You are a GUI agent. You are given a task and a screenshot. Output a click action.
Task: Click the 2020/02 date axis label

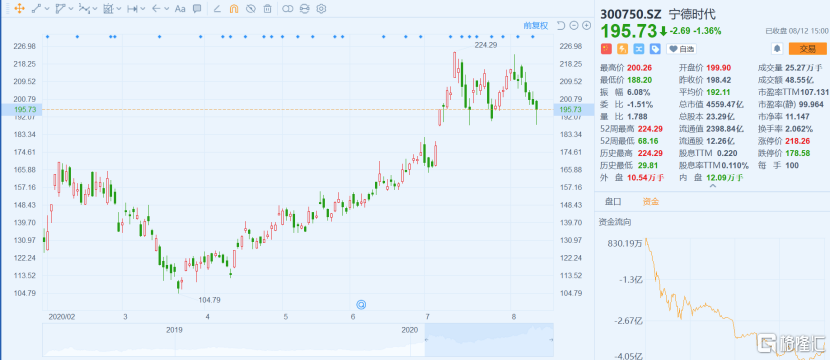(62, 316)
